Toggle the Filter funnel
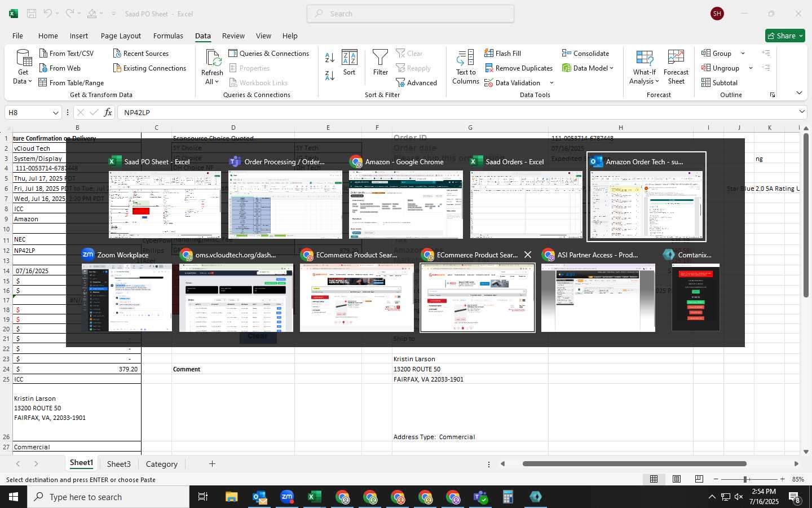Viewport: 812px width, 508px height. click(381, 63)
